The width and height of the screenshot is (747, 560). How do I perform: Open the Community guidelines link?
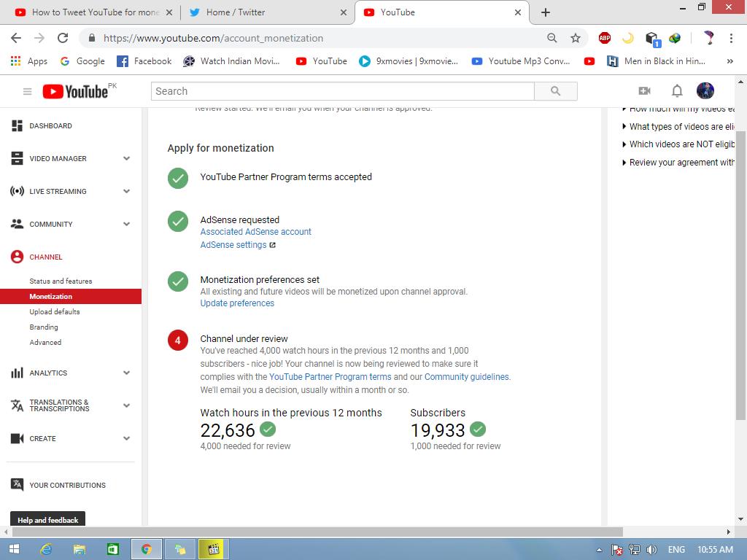tap(466, 377)
